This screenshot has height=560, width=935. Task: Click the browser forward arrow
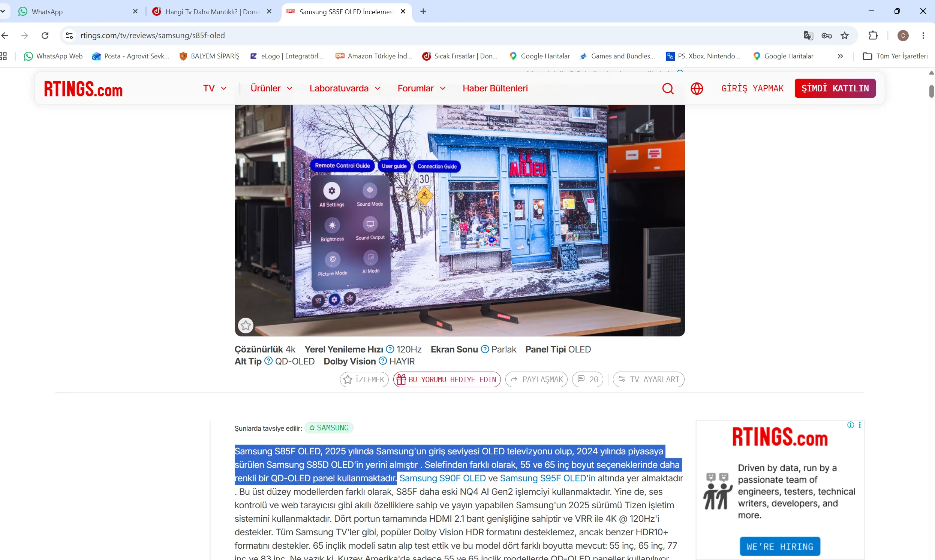point(24,36)
